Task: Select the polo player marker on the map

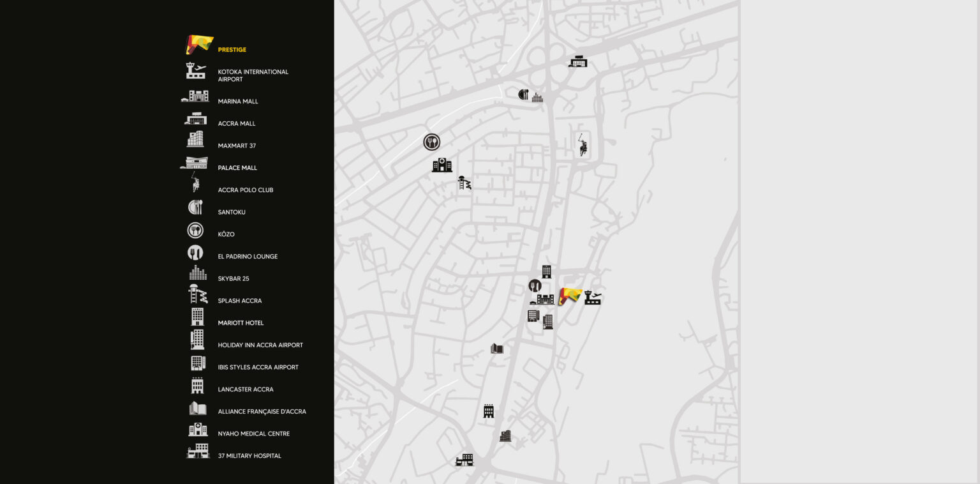Action: [583, 146]
